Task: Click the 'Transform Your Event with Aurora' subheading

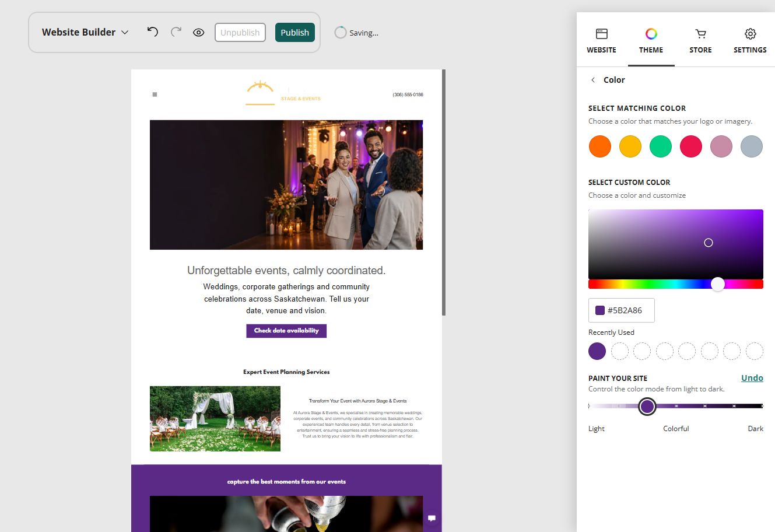Action: [357, 401]
